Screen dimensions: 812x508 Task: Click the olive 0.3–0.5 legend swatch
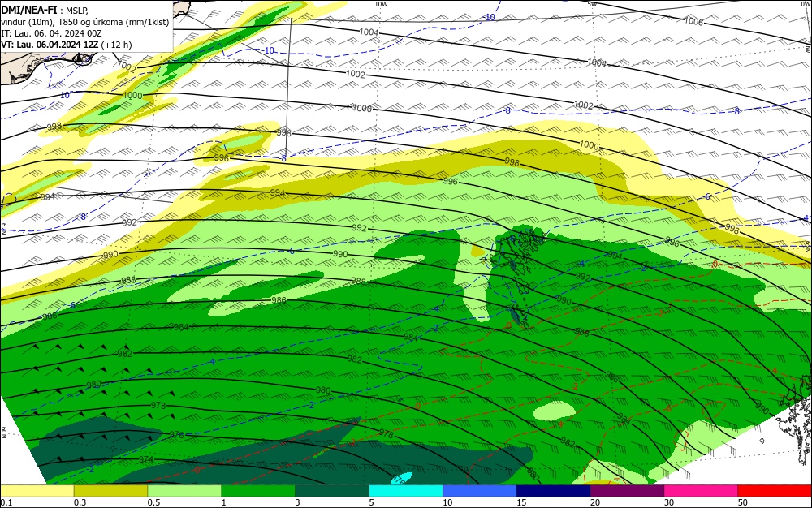(x=110, y=491)
